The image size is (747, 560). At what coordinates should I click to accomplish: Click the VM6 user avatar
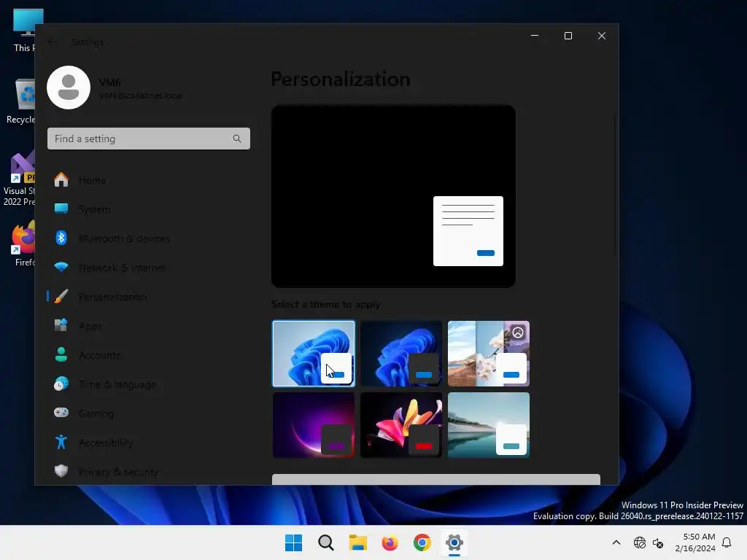point(69,87)
